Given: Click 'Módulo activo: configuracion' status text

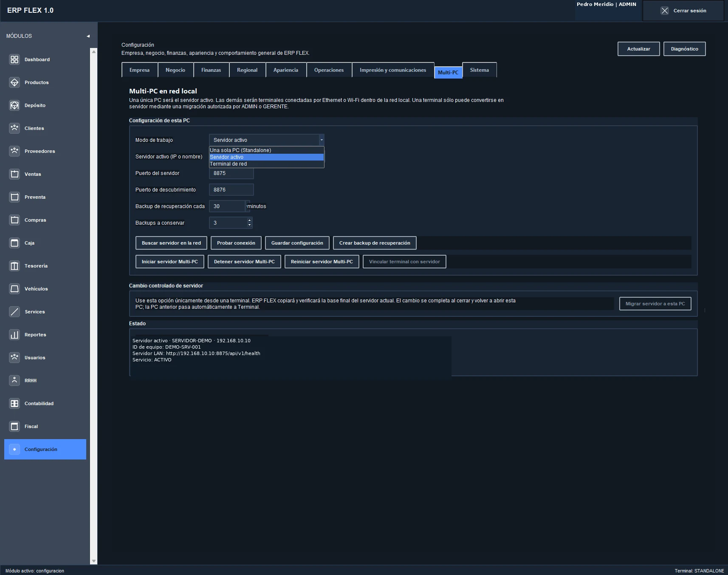Looking at the screenshot, I should [x=35, y=571].
